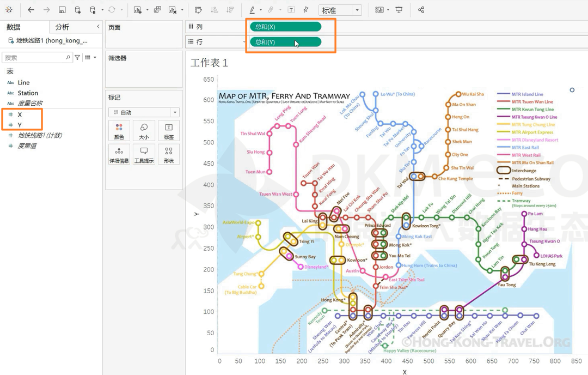Select the 度量值 field
The image size is (588, 375).
pyautogui.click(x=27, y=146)
